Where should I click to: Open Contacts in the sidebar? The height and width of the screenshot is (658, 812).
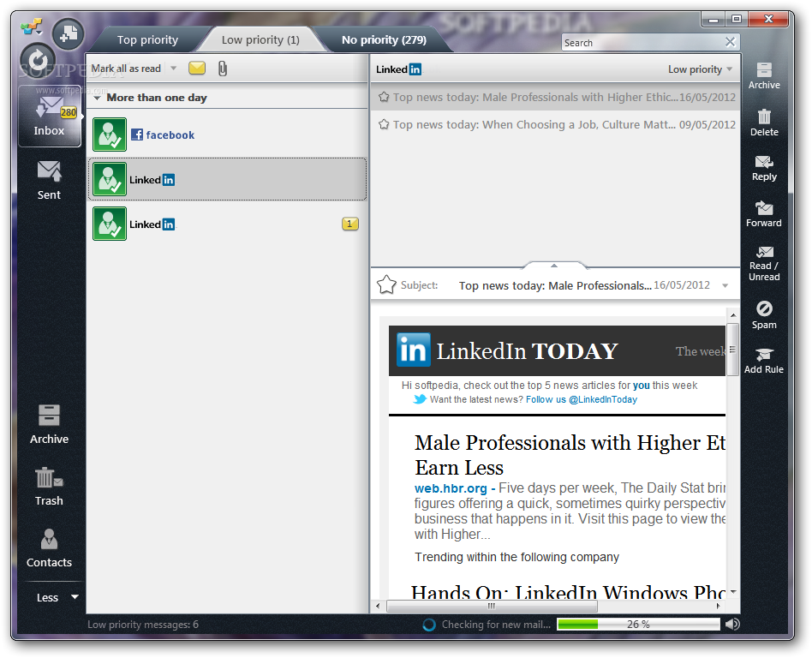click(x=49, y=548)
